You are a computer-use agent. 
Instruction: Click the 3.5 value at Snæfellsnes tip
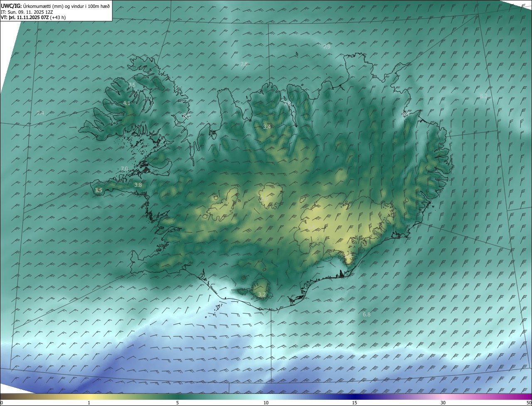click(x=99, y=190)
